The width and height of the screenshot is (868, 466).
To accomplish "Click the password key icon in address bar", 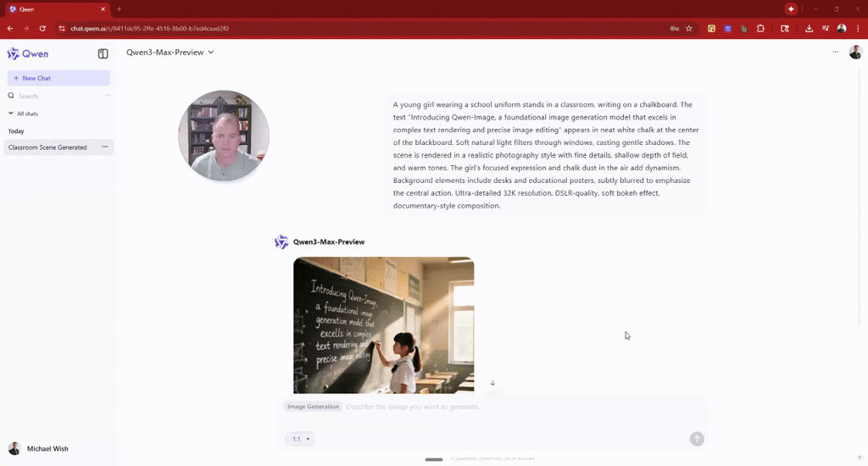I will tap(674, 28).
